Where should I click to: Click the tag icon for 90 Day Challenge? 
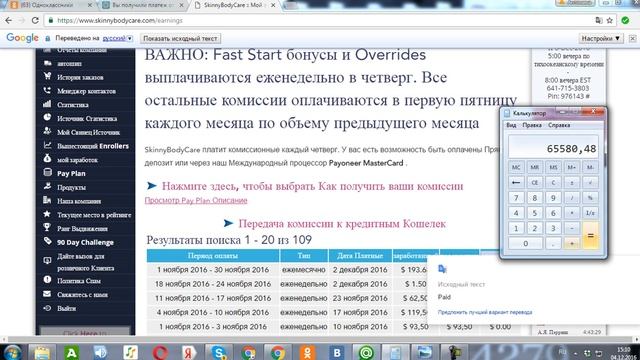(47, 241)
